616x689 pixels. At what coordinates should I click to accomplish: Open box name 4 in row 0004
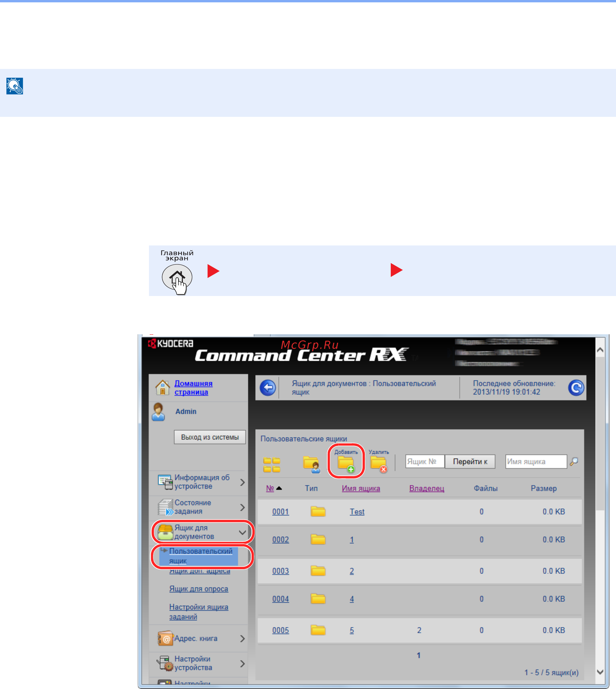(x=352, y=599)
